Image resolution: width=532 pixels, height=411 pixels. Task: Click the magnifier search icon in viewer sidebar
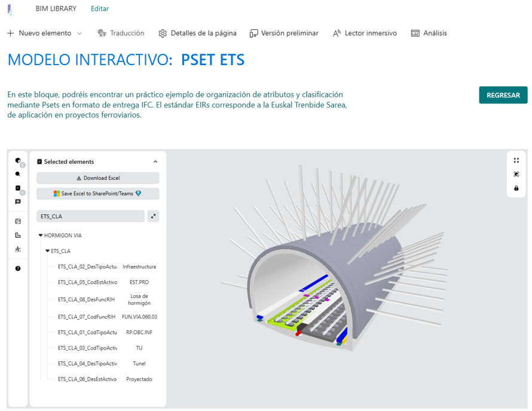tap(18, 174)
